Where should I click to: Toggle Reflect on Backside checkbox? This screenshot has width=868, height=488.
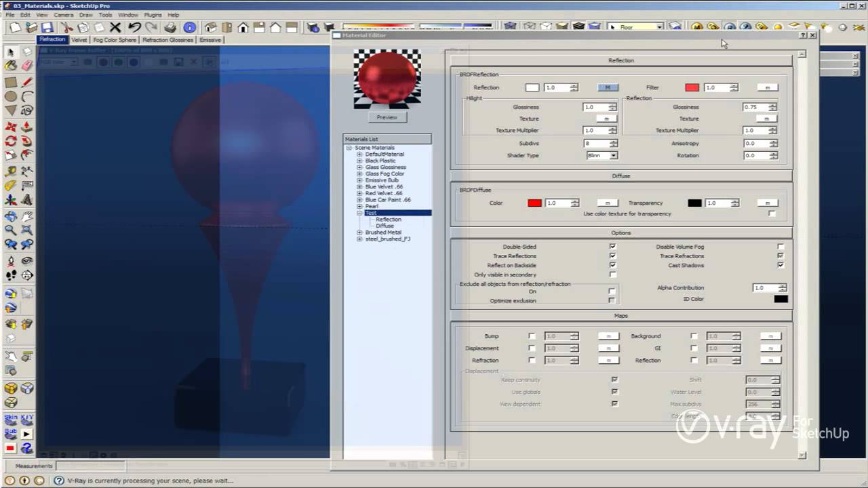(612, 266)
